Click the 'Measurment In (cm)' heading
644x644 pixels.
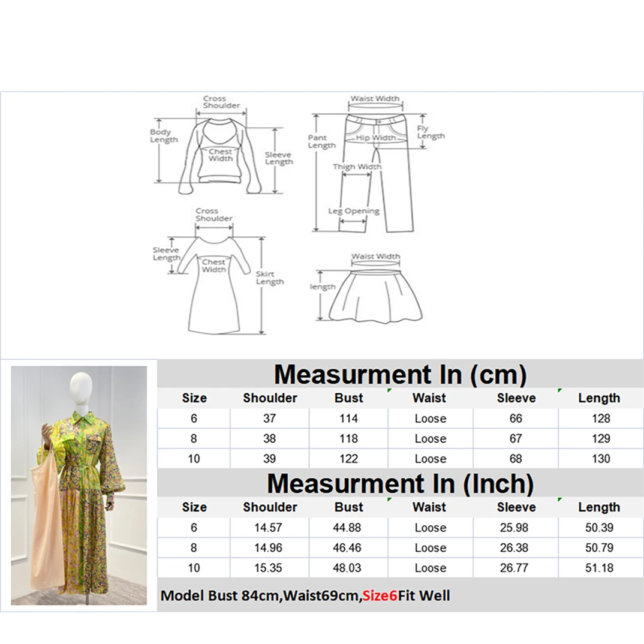click(400, 374)
